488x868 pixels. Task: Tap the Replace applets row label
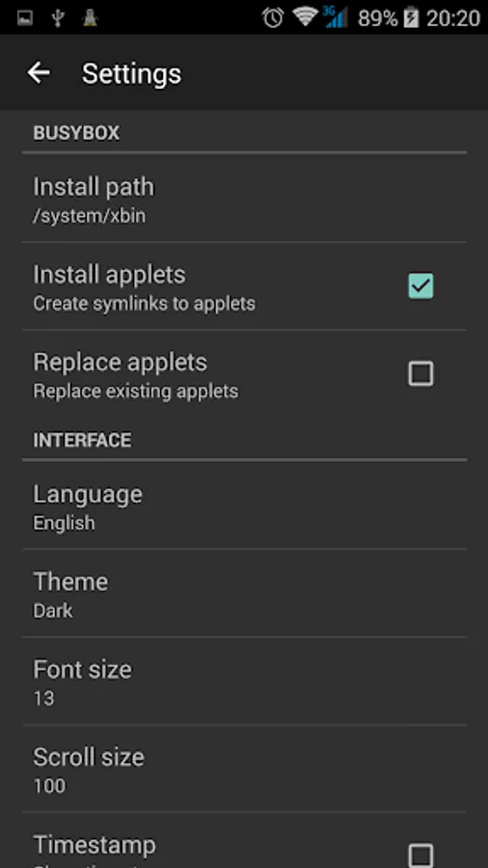tap(120, 363)
